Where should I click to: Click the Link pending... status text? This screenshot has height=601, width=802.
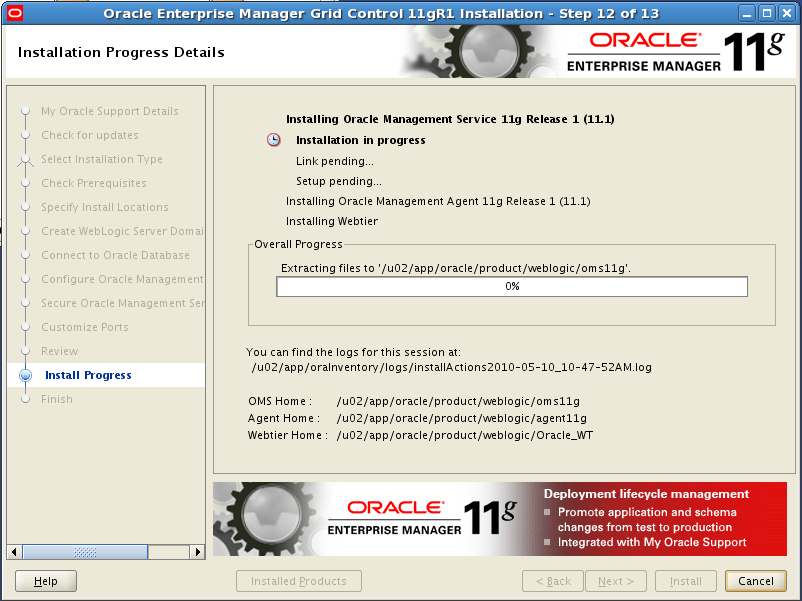pyautogui.click(x=335, y=161)
